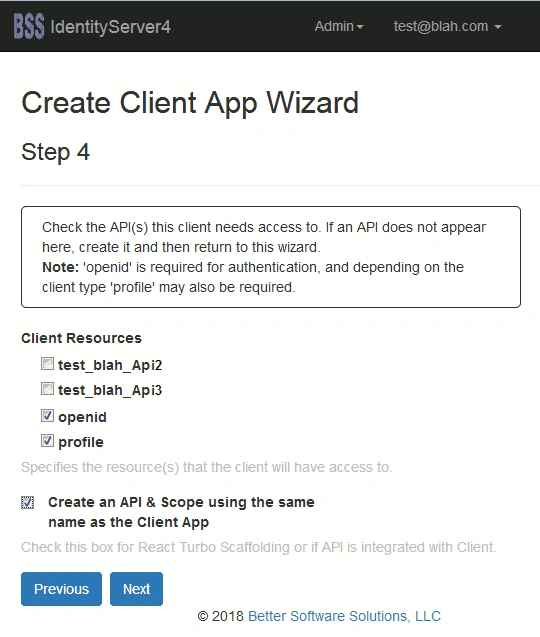The image size is (540, 637).
Task: Click the 'Create an API & Scope' label
Action: point(181,512)
